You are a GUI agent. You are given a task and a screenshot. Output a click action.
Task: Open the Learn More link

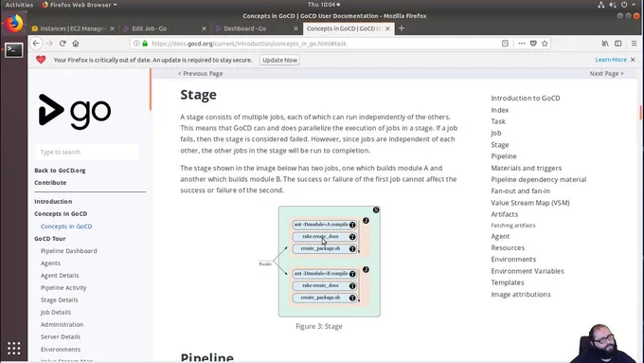[x=611, y=60]
